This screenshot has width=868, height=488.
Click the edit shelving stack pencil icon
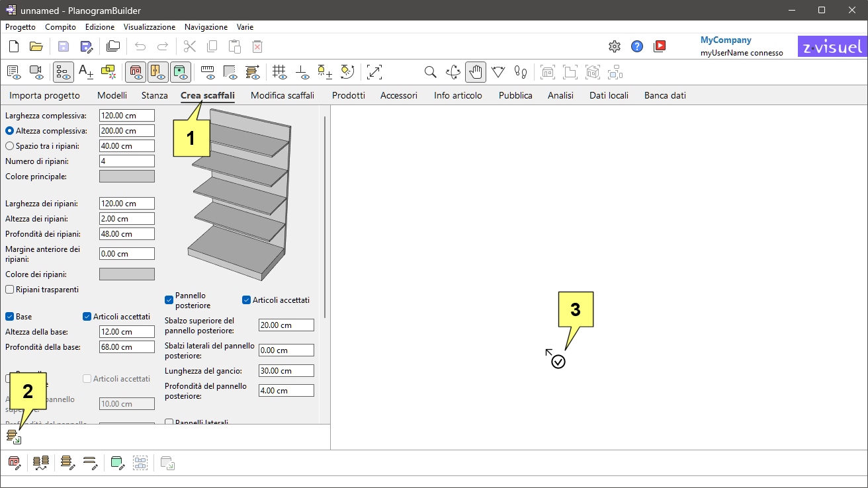(x=67, y=463)
